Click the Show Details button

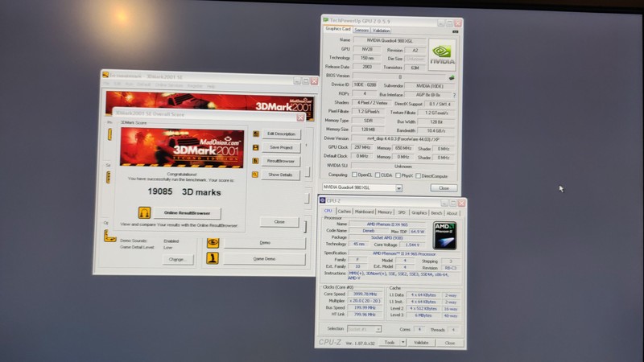[280, 175]
